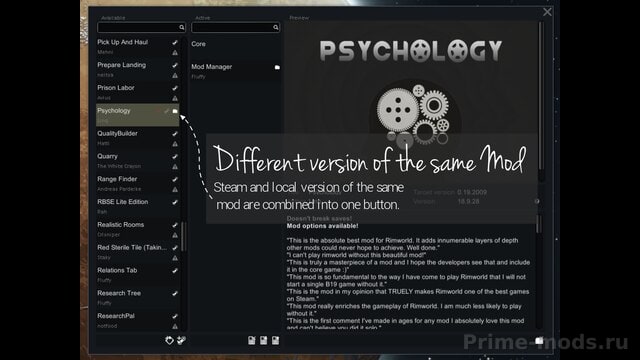Select the Quarry mod
640x360 pixels.
click(138, 161)
